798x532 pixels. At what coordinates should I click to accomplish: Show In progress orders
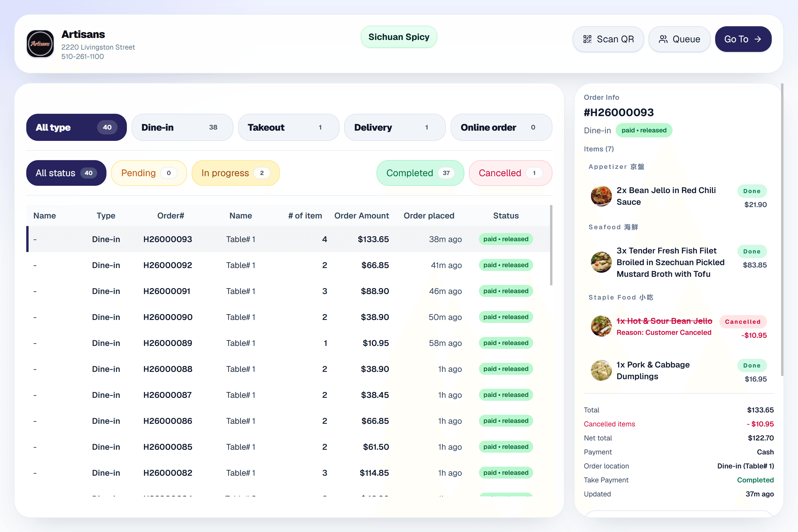click(235, 173)
